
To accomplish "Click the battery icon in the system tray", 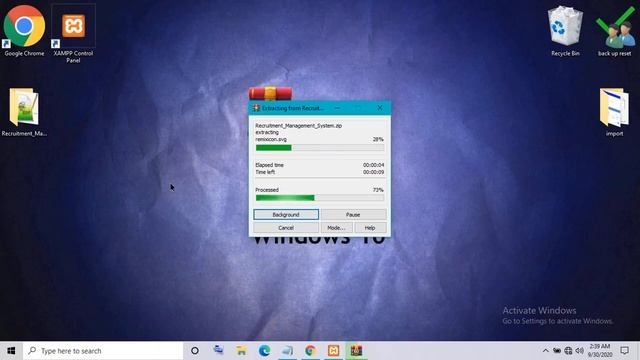I will pos(557,351).
